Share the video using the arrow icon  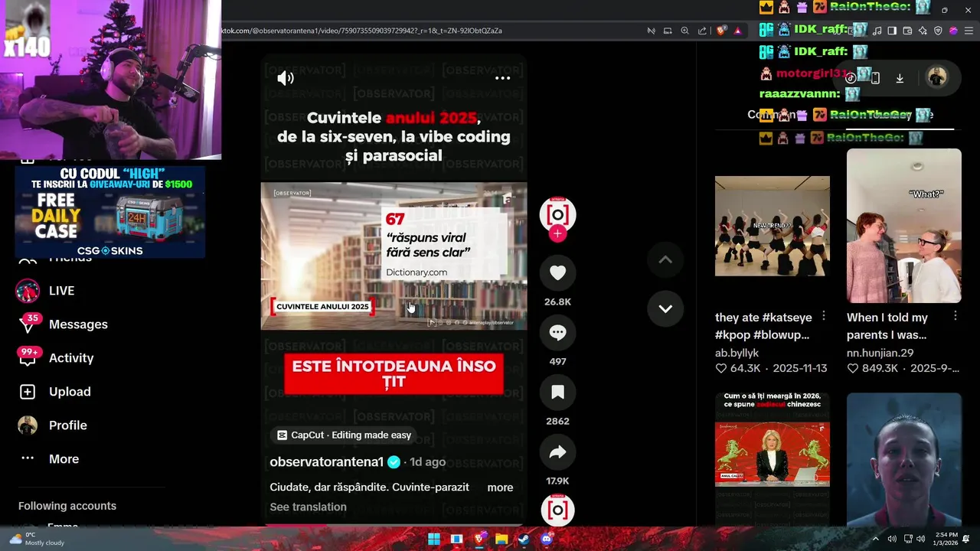[x=557, y=452]
